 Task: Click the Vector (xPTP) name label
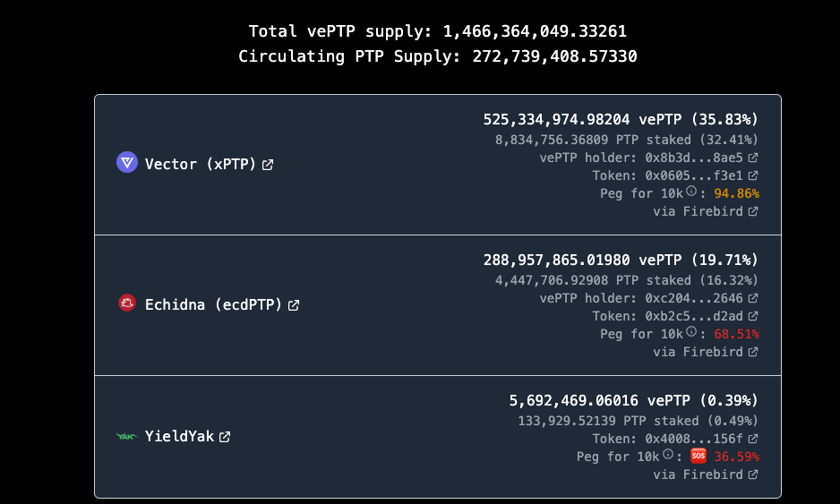coord(201,165)
